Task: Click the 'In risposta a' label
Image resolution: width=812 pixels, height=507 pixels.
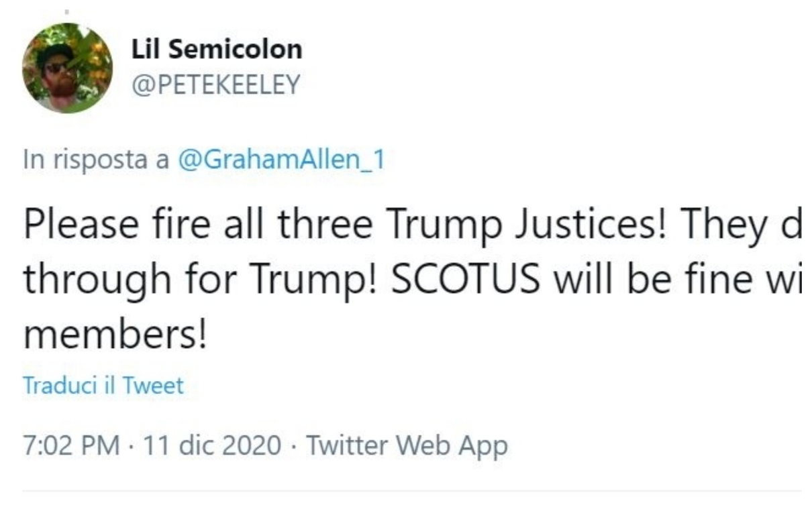Action: coord(97,161)
